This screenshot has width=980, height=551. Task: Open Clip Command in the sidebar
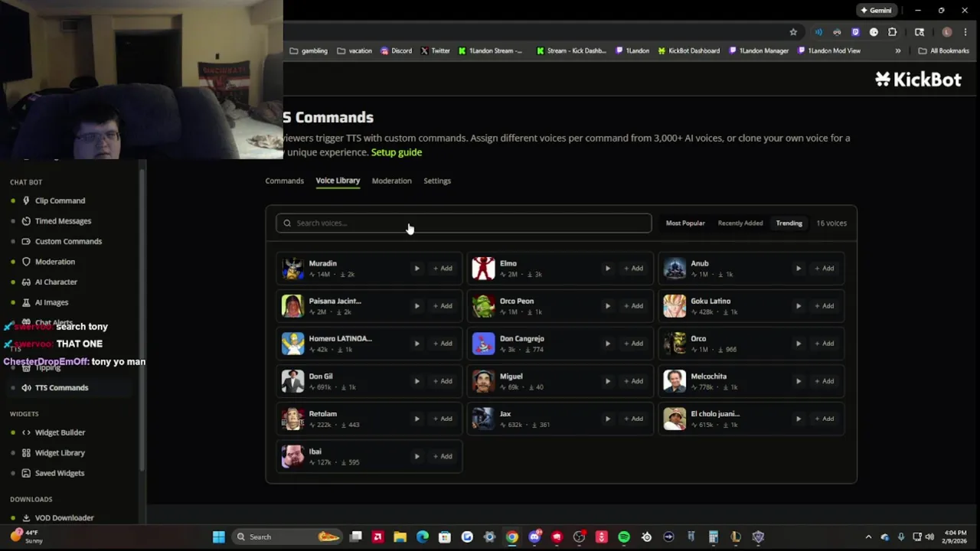(60, 201)
